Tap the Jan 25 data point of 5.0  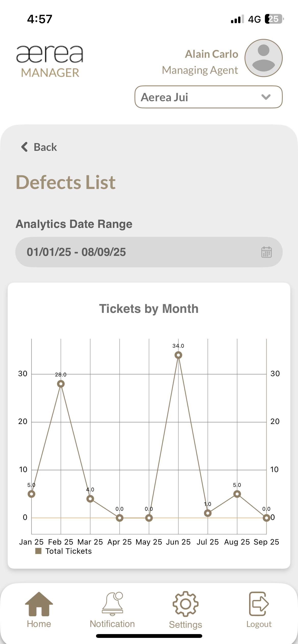click(32, 494)
